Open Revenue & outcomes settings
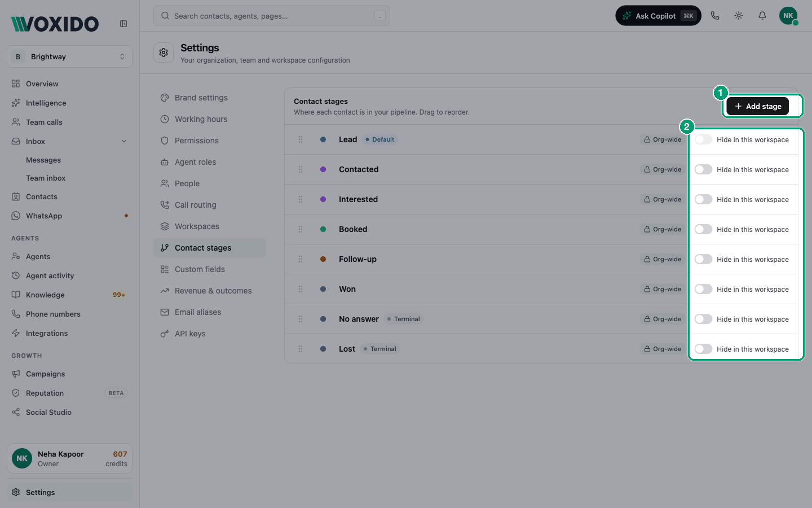This screenshot has height=508, width=812. [210, 291]
